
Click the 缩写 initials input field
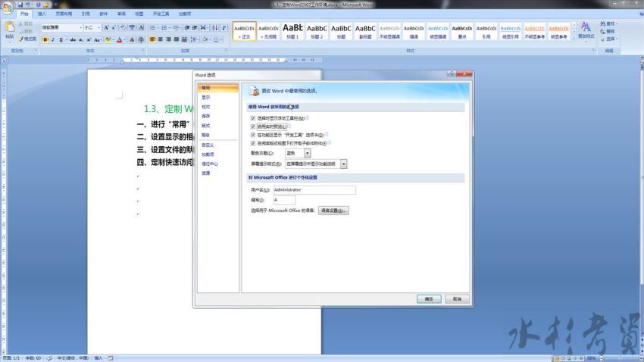(284, 200)
